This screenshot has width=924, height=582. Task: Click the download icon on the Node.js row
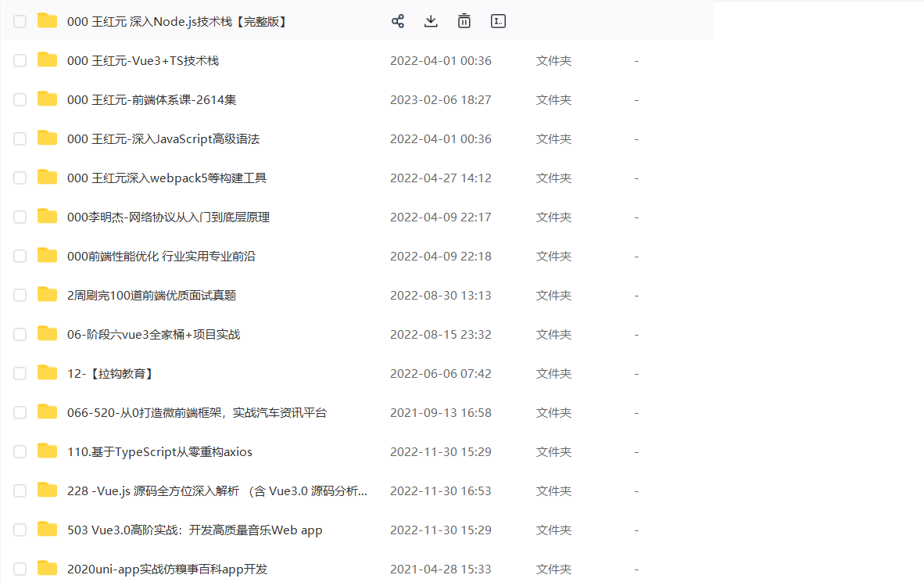[x=431, y=21]
